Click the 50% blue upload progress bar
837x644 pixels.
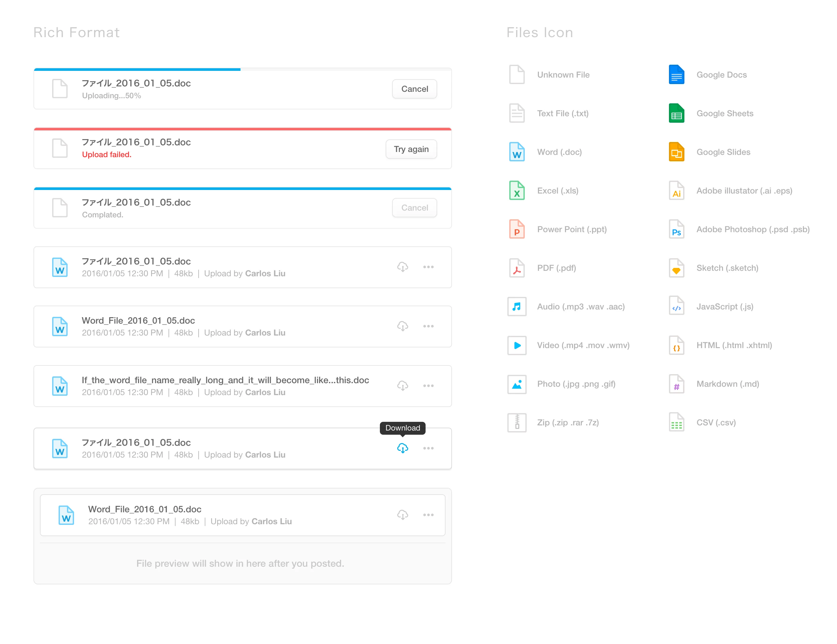pyautogui.click(x=137, y=69)
